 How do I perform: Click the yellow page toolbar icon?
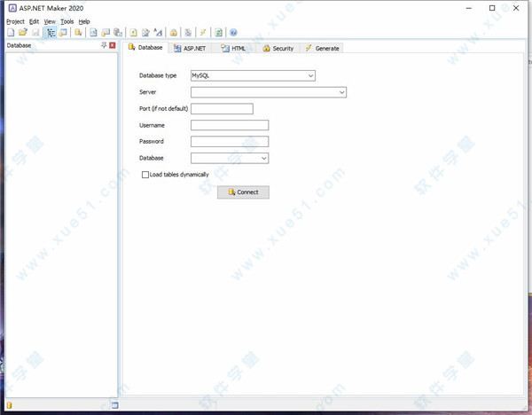click(x=133, y=33)
